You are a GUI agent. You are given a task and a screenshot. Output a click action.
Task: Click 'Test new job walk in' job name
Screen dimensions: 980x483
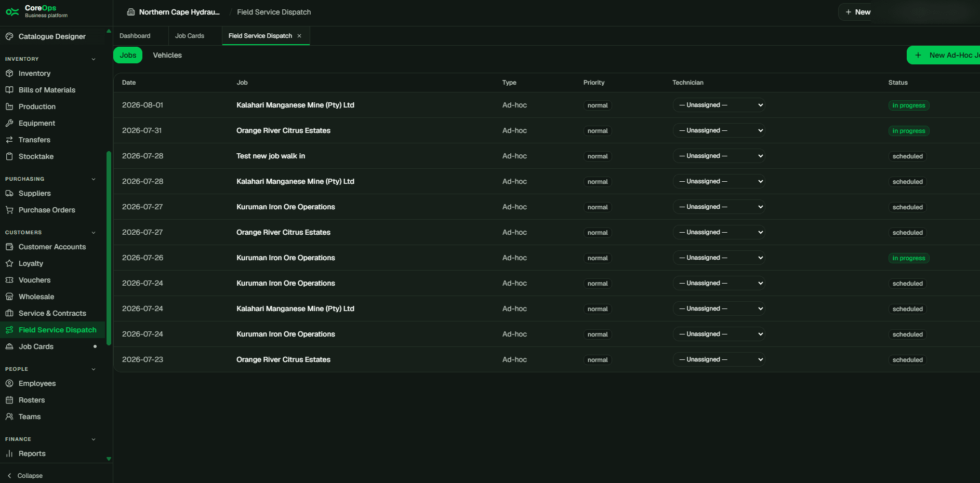click(x=271, y=156)
